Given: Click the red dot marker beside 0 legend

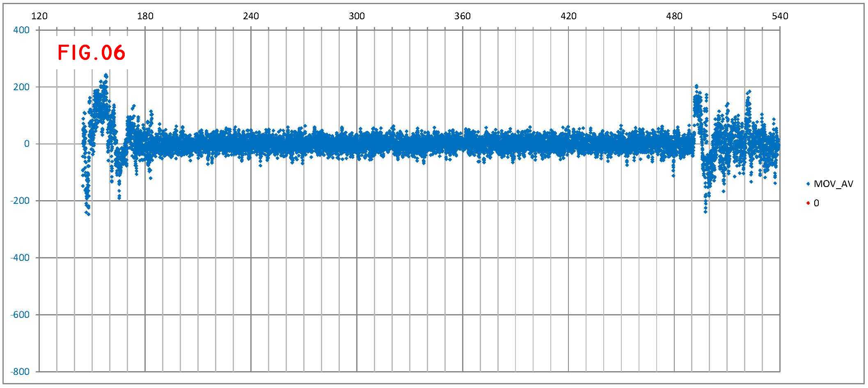Looking at the screenshot, I should (x=808, y=203).
